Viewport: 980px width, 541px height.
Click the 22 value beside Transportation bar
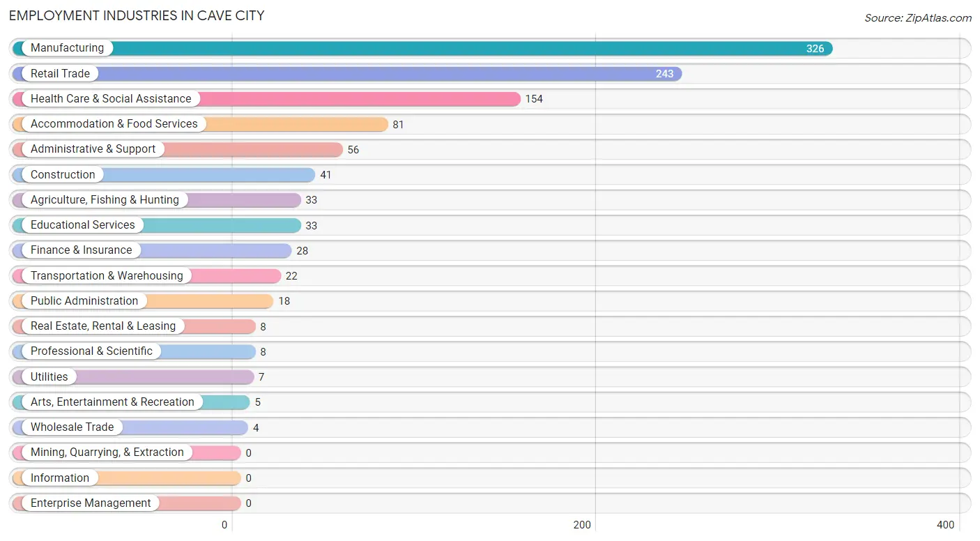tap(291, 276)
